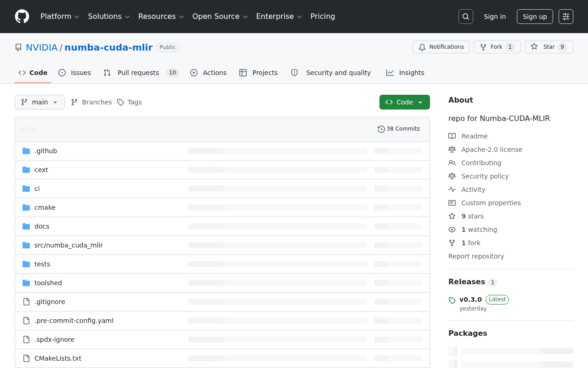
Task: Click the toolshed folder icon
Action: [x=26, y=283]
